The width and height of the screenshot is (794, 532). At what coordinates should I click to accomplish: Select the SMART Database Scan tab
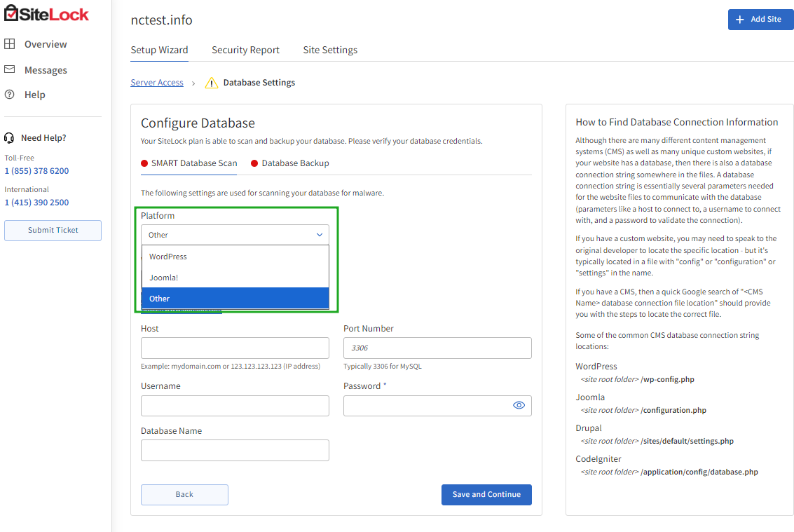point(189,163)
